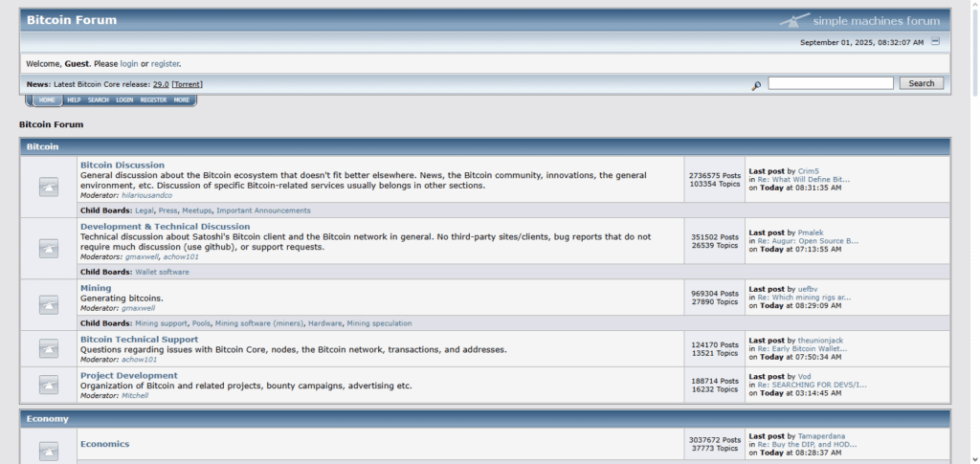Click the Economics board status icon

click(x=49, y=452)
